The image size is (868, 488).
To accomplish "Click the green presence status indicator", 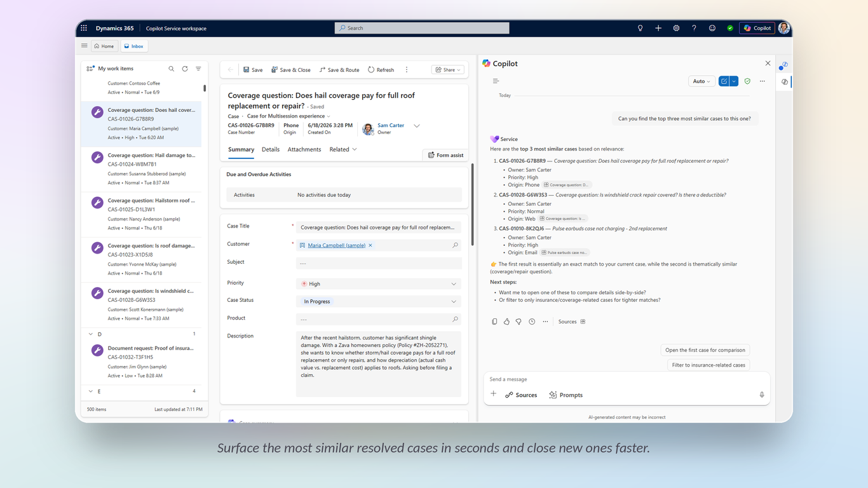I will pyautogui.click(x=730, y=28).
